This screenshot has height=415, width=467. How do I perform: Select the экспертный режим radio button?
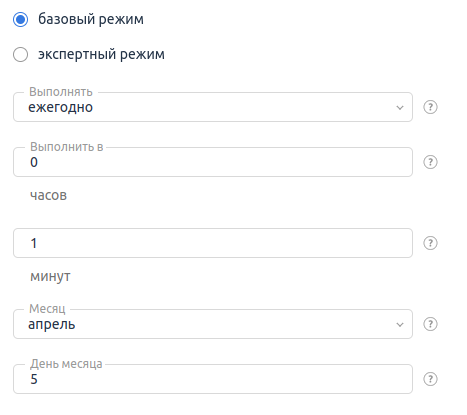(20, 55)
